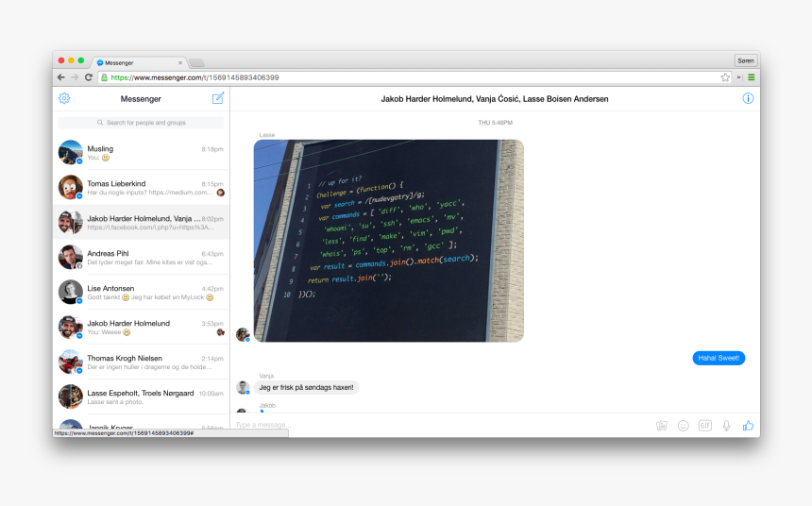
Task: Select the Messenger browser tab
Action: (138, 62)
